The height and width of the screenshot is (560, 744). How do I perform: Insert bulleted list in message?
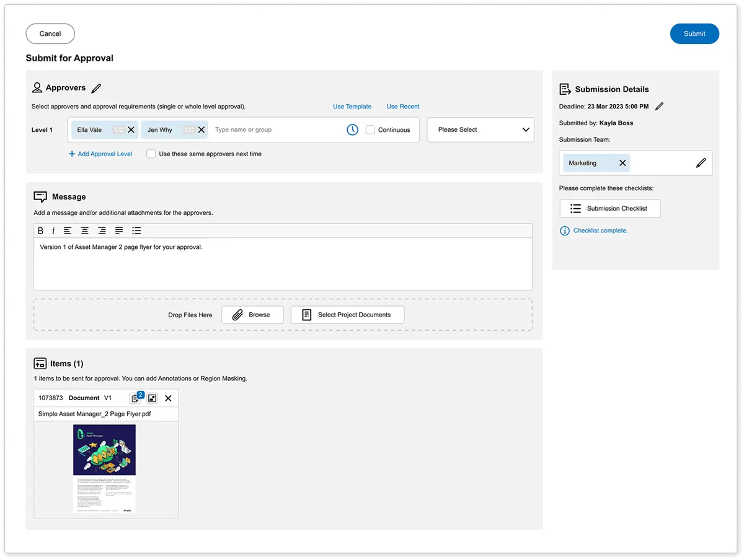[136, 230]
